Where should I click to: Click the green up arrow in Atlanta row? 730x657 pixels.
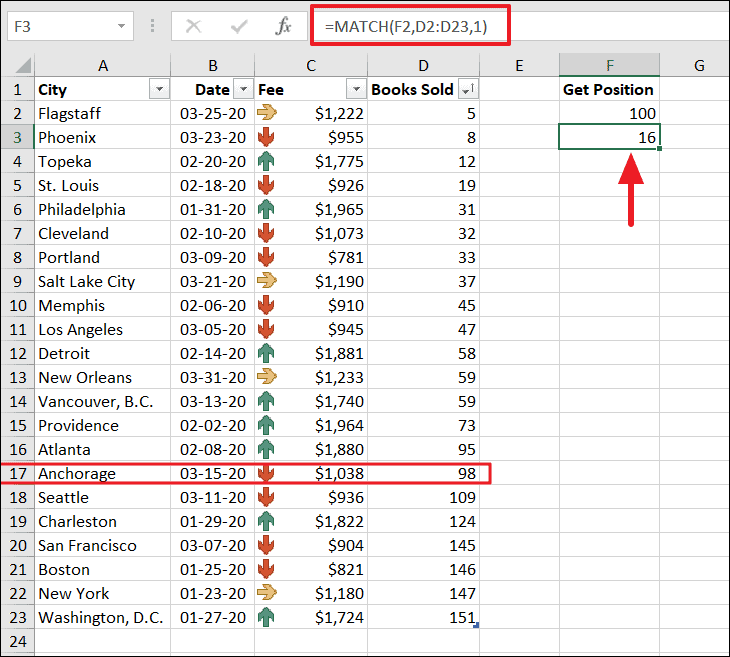click(266, 449)
